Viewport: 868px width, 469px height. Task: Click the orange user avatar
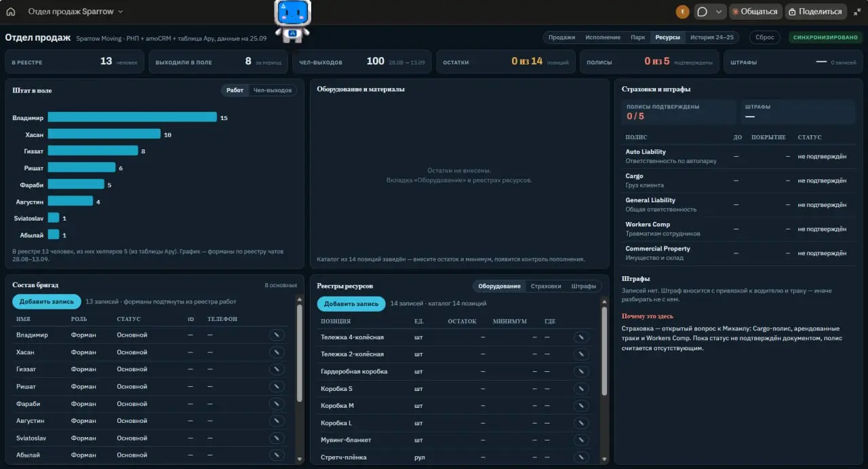[x=682, y=12]
